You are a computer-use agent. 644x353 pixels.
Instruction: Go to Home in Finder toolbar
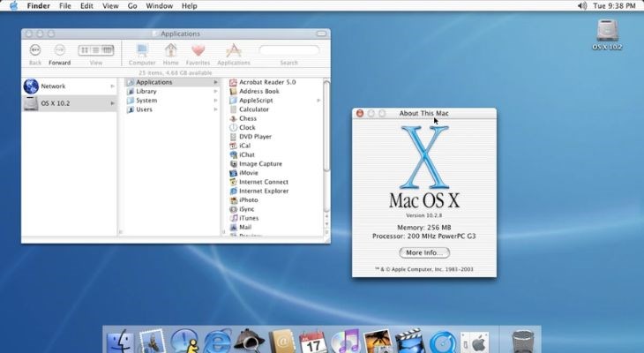click(171, 55)
